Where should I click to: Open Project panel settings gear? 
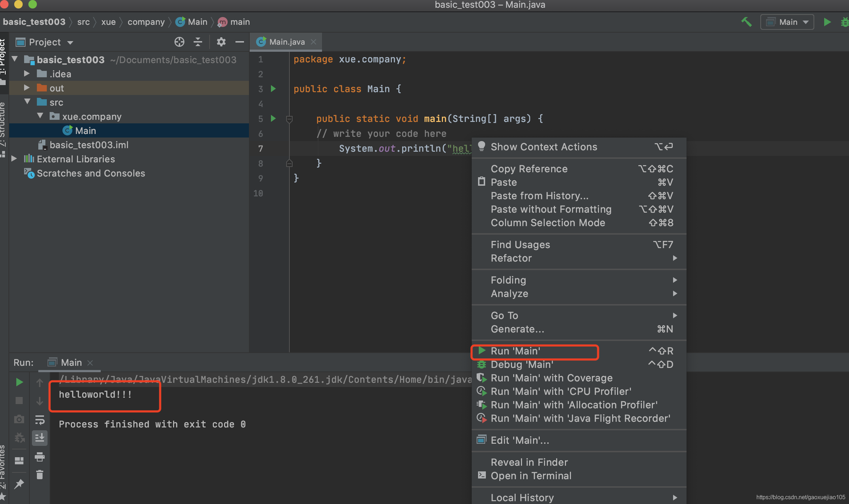[x=221, y=42]
